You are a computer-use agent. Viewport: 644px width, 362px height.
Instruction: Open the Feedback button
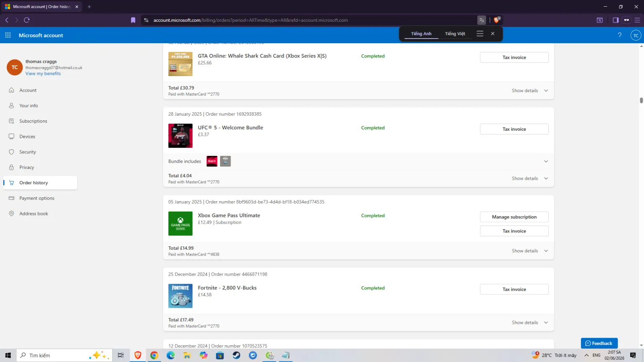599,343
